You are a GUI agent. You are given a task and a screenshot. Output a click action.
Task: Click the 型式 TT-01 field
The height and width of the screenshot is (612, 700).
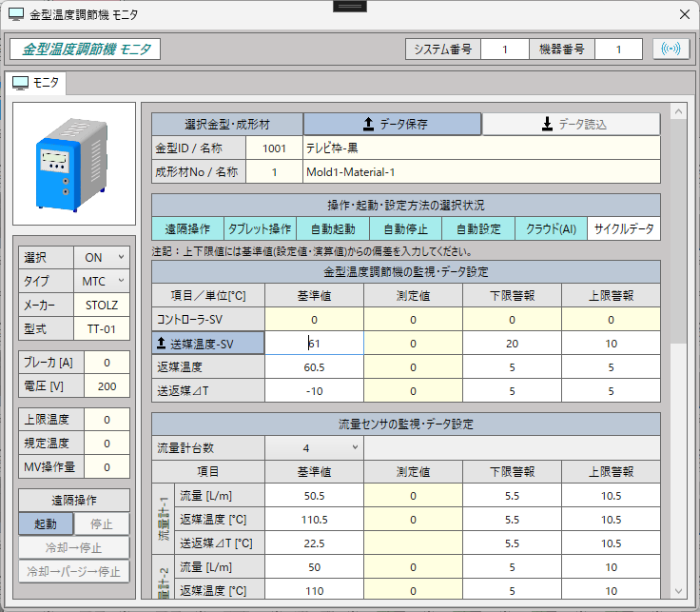tap(102, 329)
